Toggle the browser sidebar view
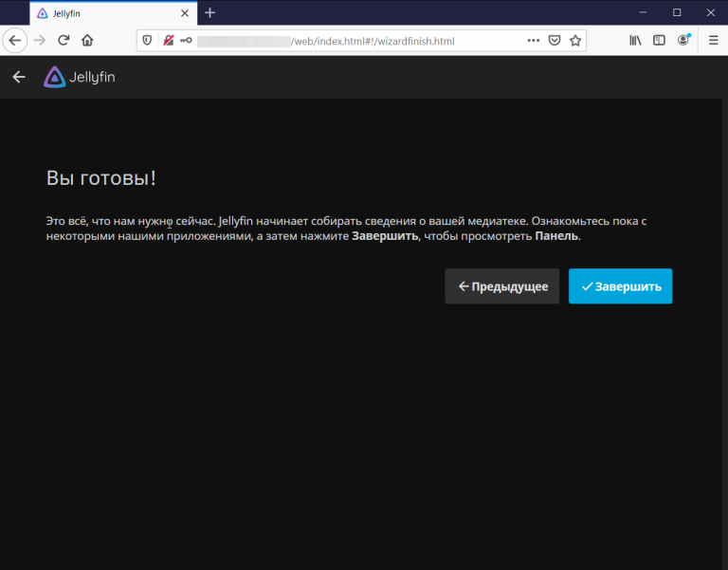Screen dimensions: 728x570 (659, 41)
